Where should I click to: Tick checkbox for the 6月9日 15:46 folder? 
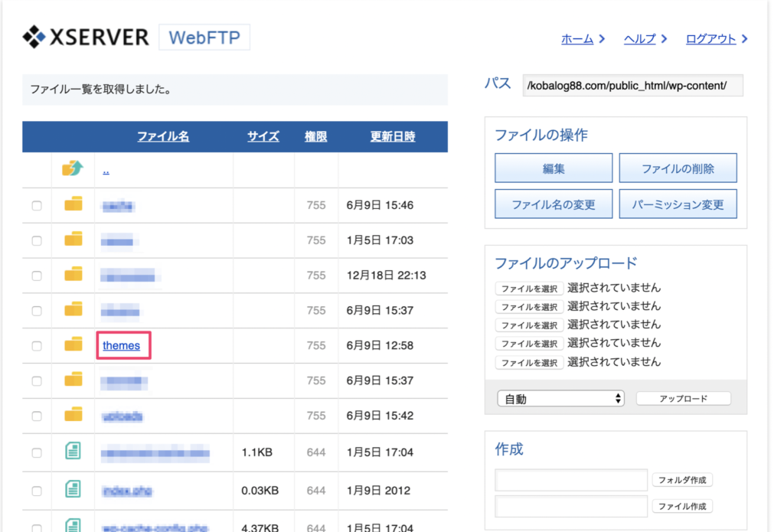(37, 205)
